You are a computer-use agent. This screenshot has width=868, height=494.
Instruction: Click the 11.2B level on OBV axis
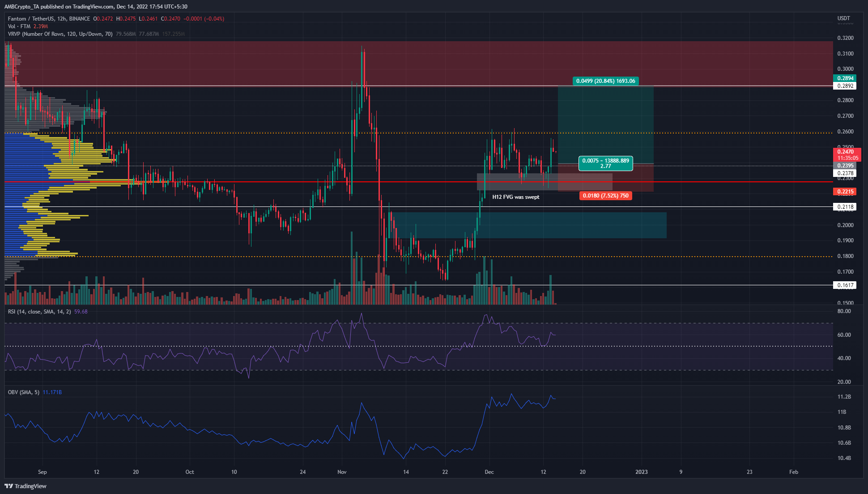[844, 397]
